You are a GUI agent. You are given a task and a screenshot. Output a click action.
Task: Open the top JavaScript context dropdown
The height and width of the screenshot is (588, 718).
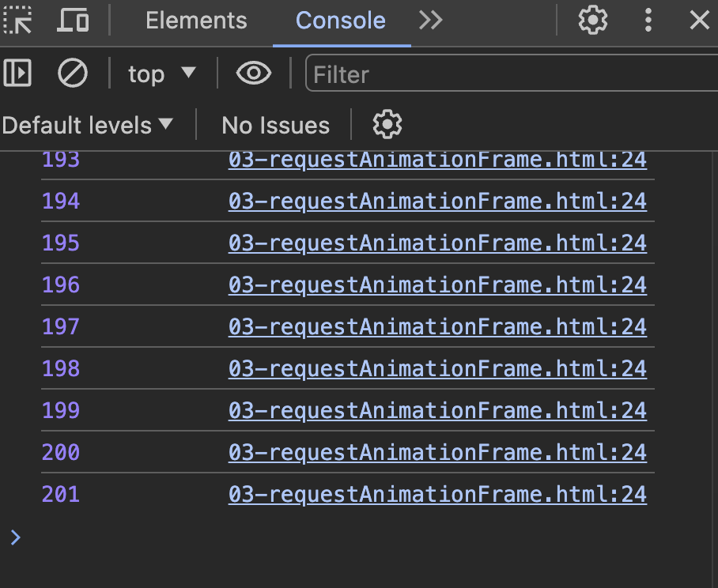[x=161, y=74]
